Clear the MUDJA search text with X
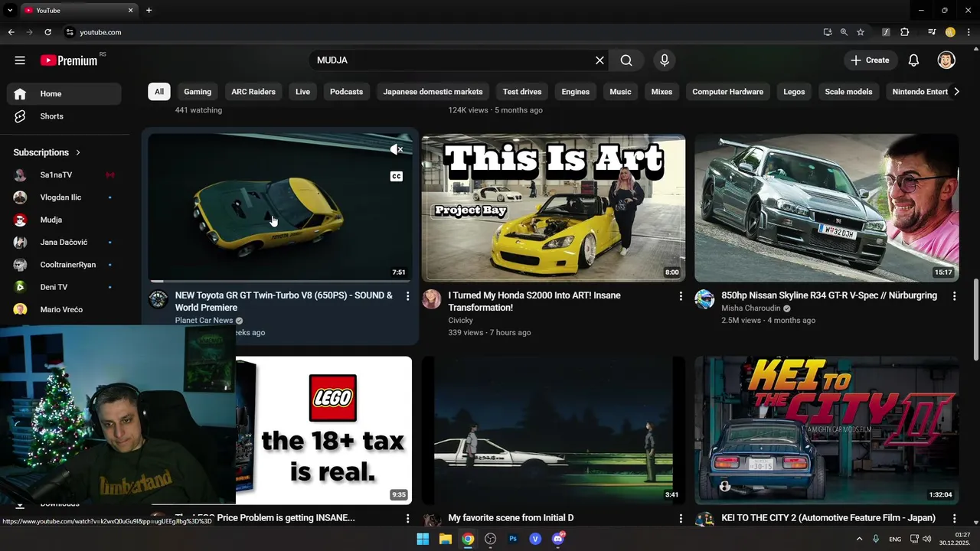Viewport: 980px width, 551px height. coord(599,60)
